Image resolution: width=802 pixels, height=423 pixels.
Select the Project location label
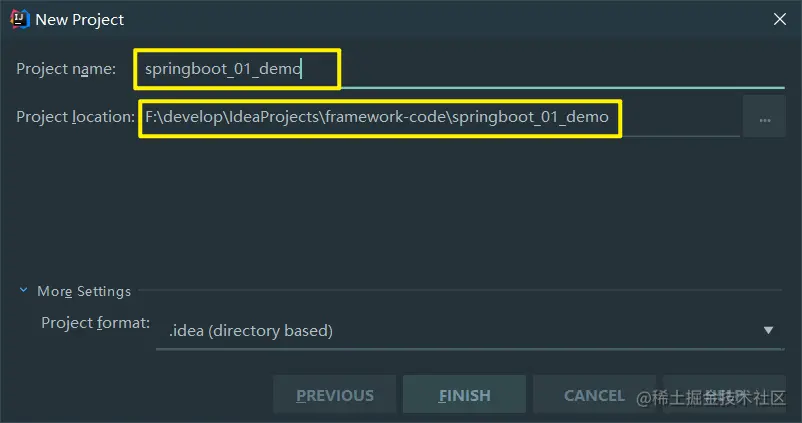click(x=75, y=117)
